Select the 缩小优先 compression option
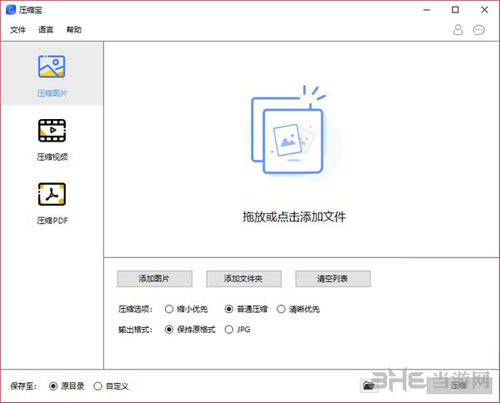The image size is (500, 403). 186,309
